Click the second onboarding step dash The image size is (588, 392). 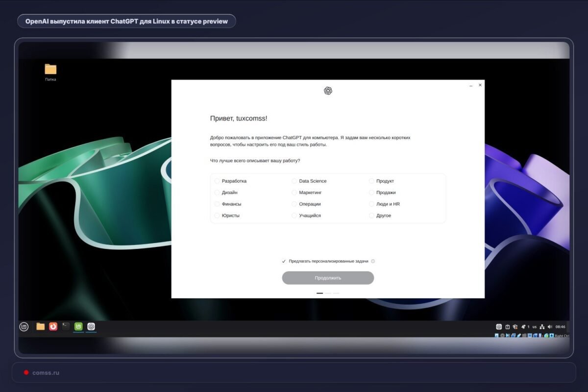pyautogui.click(x=328, y=293)
